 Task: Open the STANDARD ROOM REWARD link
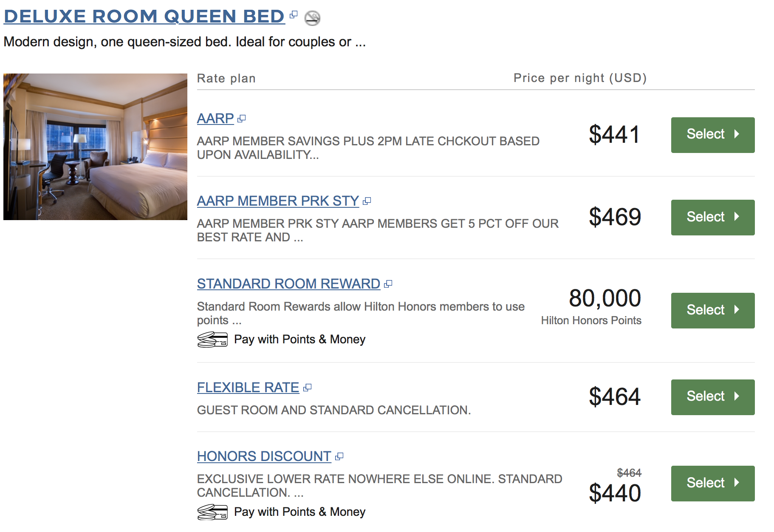click(288, 283)
